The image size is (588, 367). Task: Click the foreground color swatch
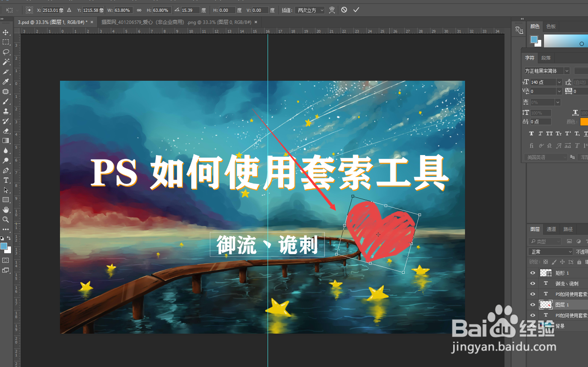[5, 246]
